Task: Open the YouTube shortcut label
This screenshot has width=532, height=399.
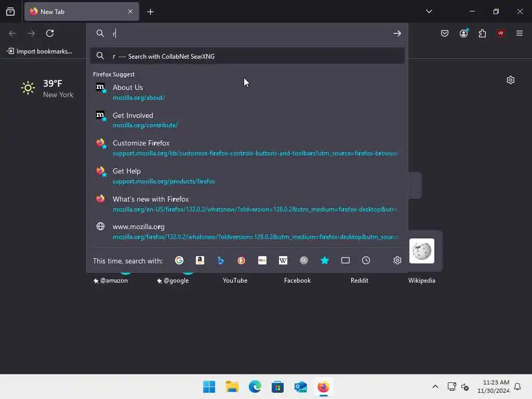Action: pos(235,281)
